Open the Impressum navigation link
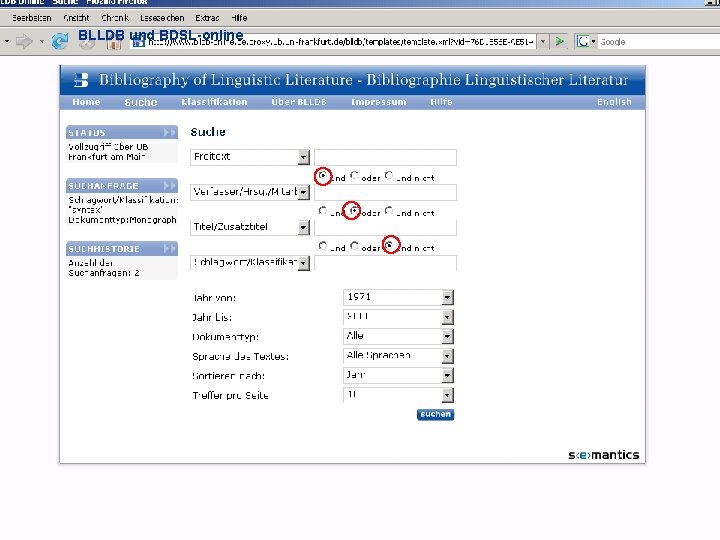The image size is (720, 540). coord(379,102)
